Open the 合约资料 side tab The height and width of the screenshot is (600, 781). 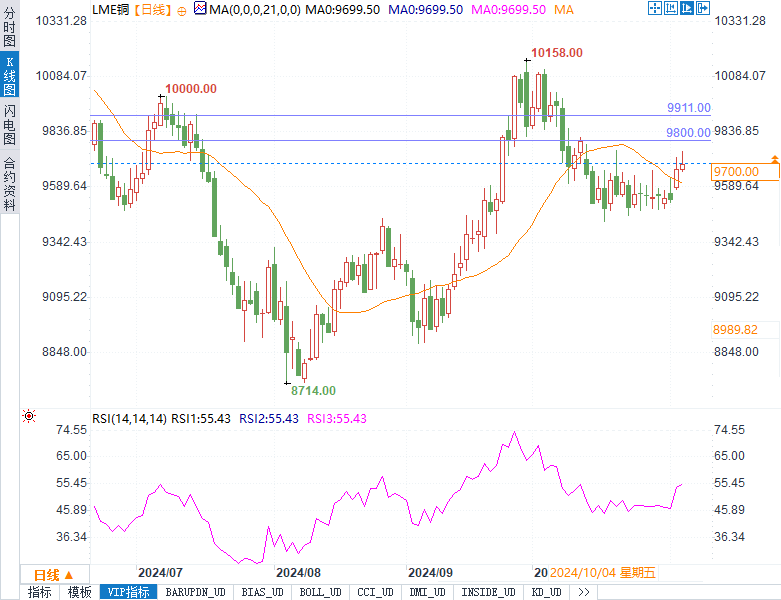coord(9,183)
